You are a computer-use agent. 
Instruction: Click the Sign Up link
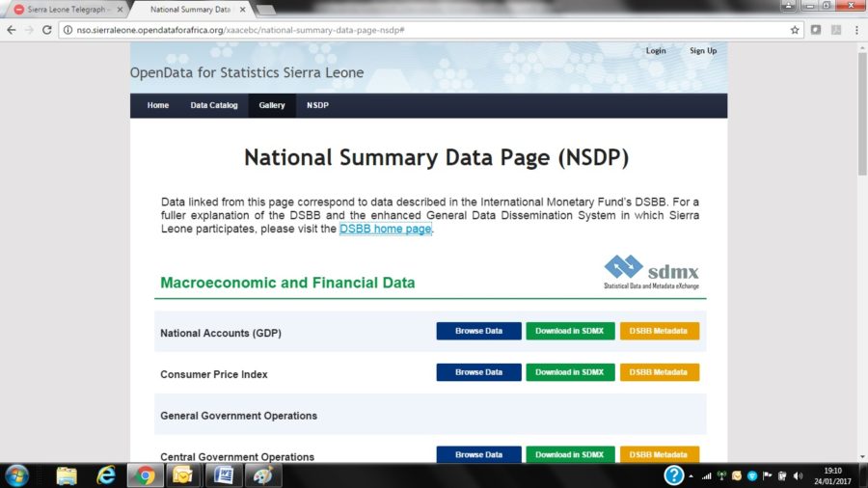point(703,51)
